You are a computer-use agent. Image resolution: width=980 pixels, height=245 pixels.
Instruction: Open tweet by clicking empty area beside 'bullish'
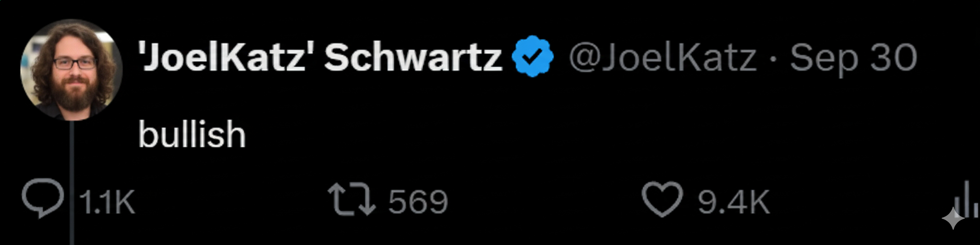click(x=574, y=134)
